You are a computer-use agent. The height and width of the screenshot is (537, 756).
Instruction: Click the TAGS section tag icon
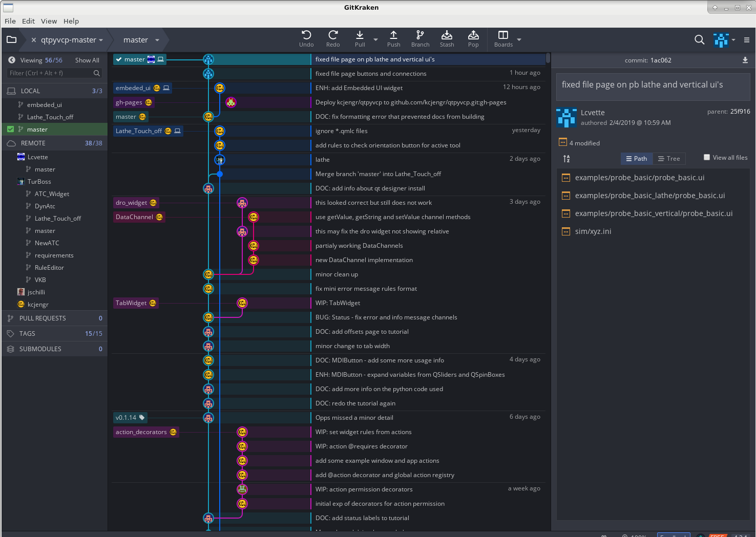point(10,334)
